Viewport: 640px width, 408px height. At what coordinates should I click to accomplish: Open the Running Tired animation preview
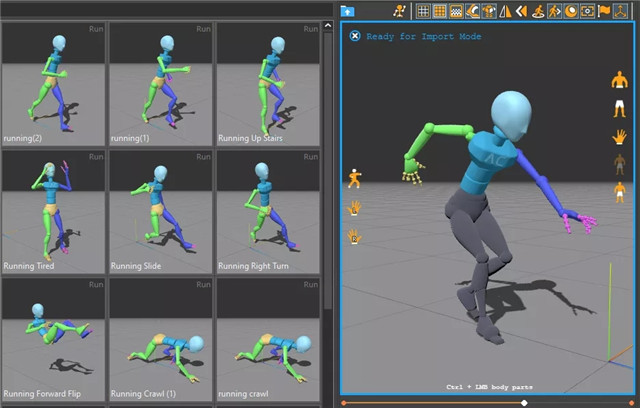(x=53, y=211)
